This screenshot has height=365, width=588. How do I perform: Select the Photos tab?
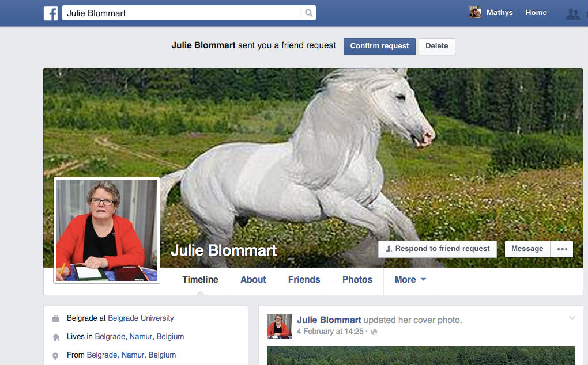(357, 280)
